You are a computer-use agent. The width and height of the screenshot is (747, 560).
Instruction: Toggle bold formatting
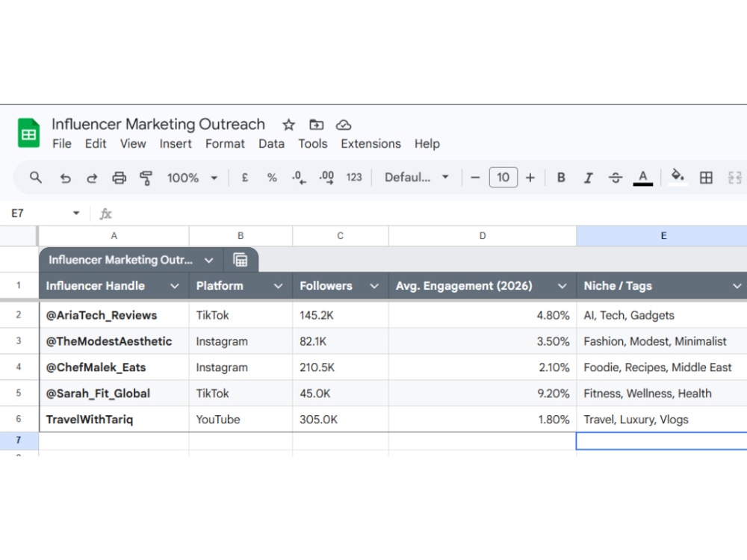(561, 178)
